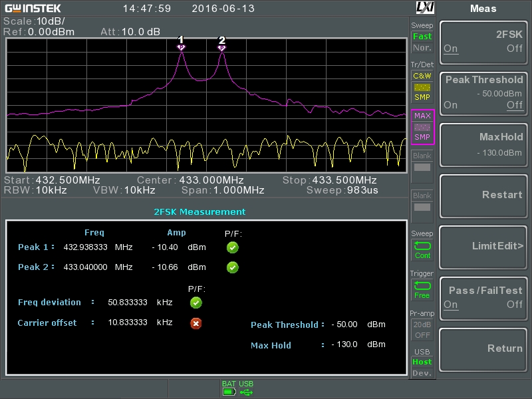Click the yellow C&W SMP trace icon
This screenshot has height=399, width=532.
pyautogui.click(x=422, y=86)
